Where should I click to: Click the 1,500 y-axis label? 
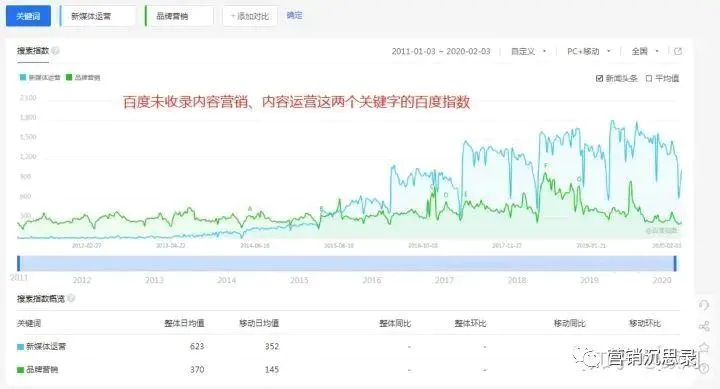pyautogui.click(x=28, y=137)
